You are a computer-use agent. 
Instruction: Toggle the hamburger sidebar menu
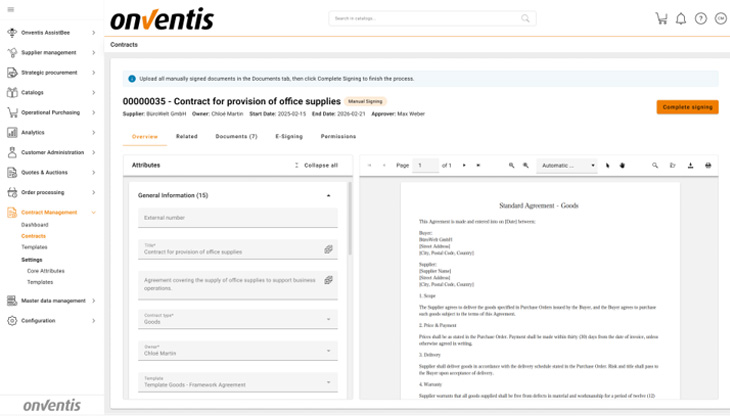click(x=11, y=11)
